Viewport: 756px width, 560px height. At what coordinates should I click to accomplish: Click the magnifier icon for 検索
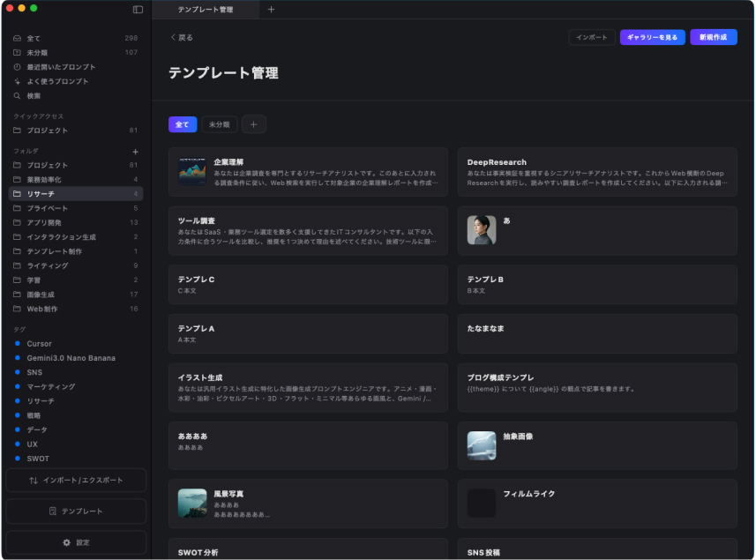(x=18, y=96)
